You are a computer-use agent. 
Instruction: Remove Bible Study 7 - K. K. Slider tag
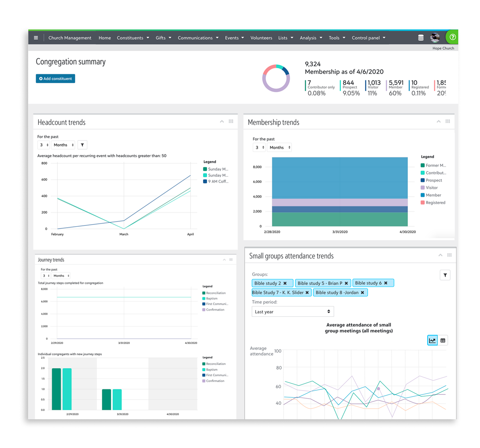point(307,292)
